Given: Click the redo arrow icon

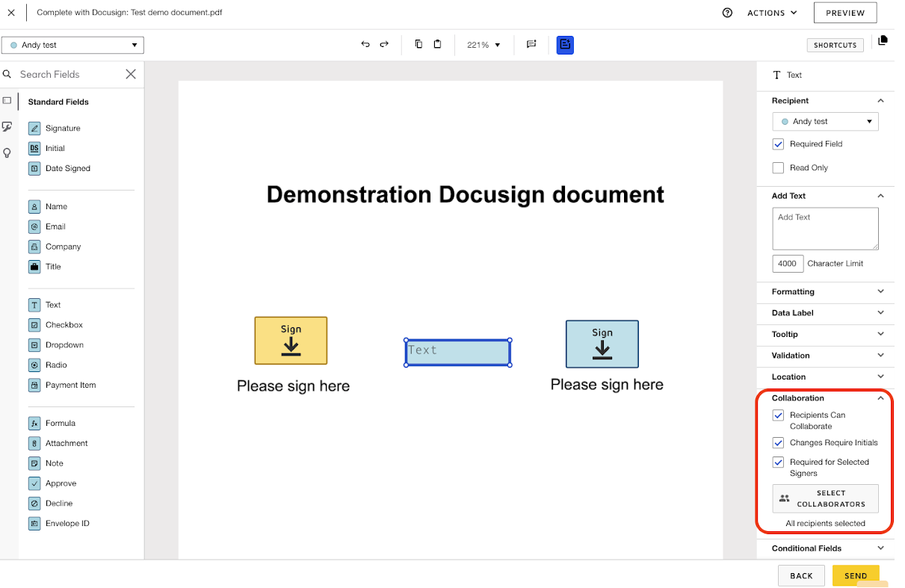Looking at the screenshot, I should click(384, 45).
